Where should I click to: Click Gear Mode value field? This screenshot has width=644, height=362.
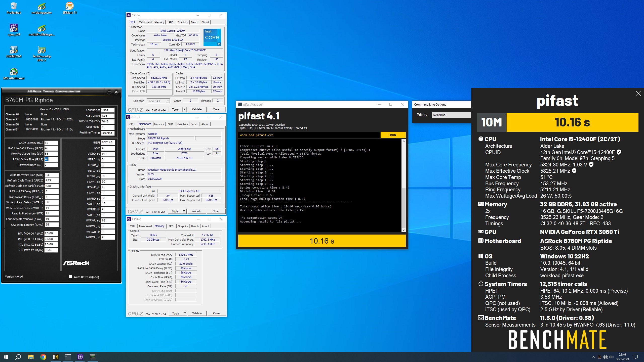coord(108,127)
